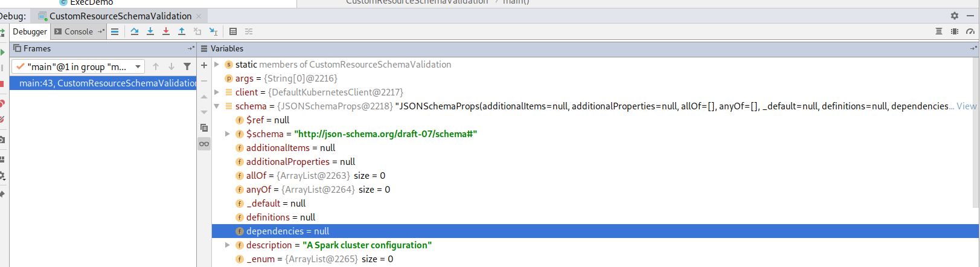Click the Step Into icon
980x267 pixels.
tap(150, 31)
